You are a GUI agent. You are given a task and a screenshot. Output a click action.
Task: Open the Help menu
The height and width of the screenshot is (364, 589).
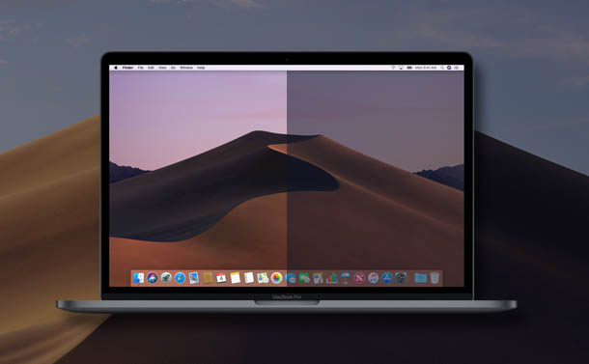[x=201, y=68]
